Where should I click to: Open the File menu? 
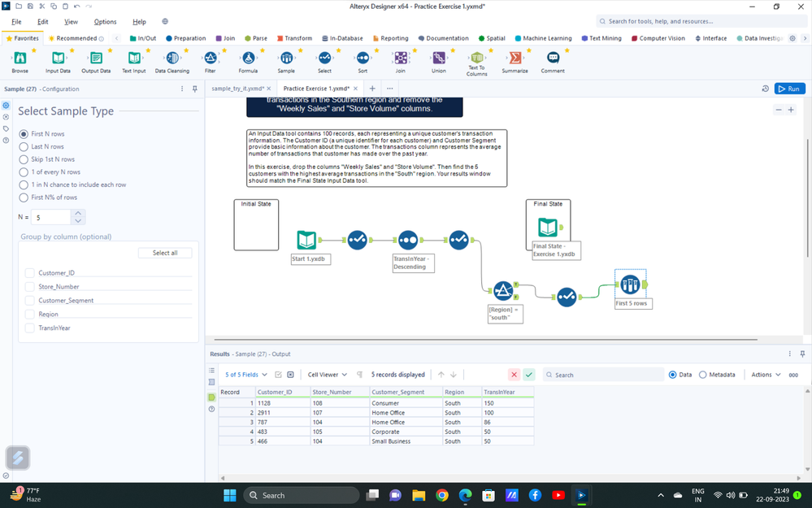tap(16, 22)
